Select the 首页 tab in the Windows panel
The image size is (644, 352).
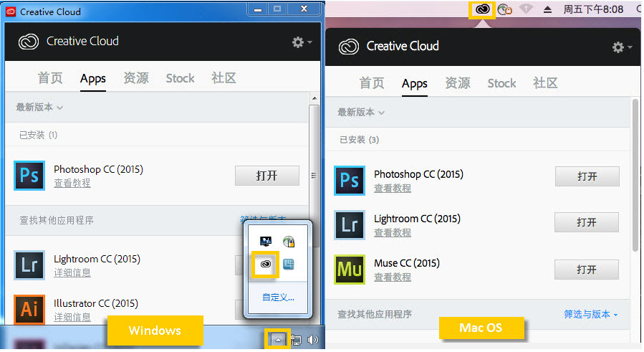pyautogui.click(x=50, y=78)
